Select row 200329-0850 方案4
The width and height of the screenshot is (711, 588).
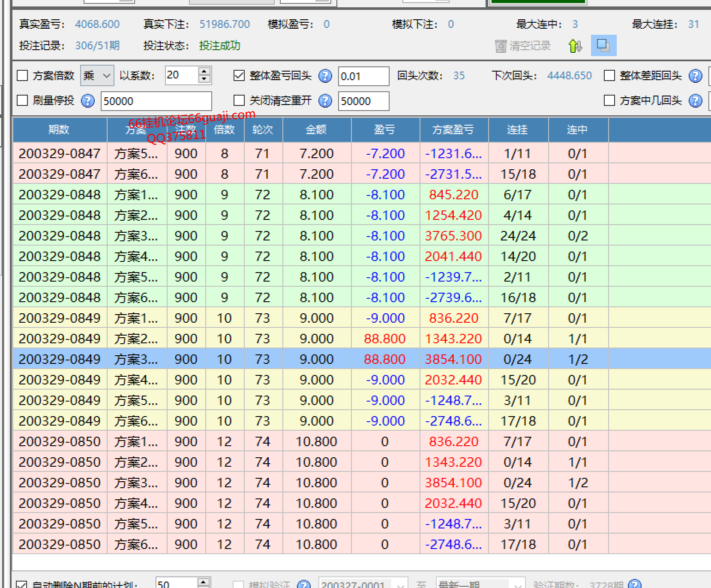[362, 503]
